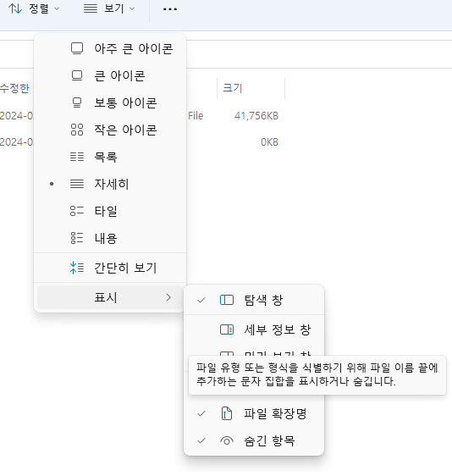Image resolution: width=452 pixels, height=476 pixels.
Task: Click the 수정한 date column header
Action: (14, 88)
